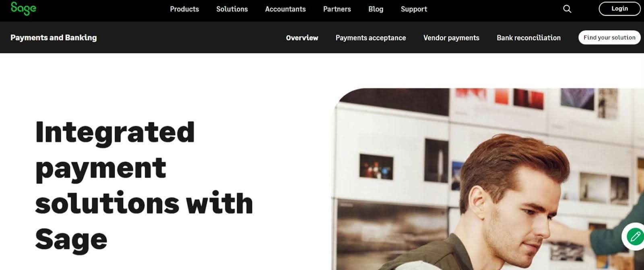Open the Blog link
The width and height of the screenshot is (644, 270).
point(376,9)
